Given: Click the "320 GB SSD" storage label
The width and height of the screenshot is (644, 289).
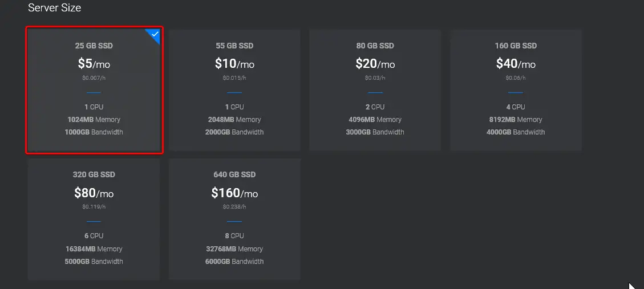Looking at the screenshot, I should [x=94, y=174].
